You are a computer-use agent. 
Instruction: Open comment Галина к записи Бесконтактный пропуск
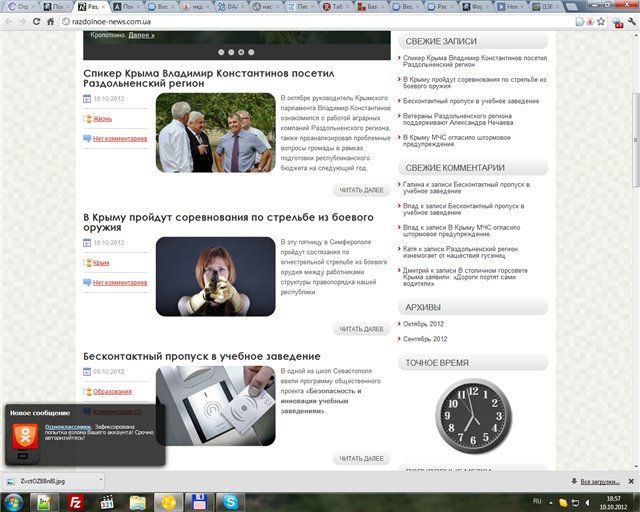pyautogui.click(x=466, y=188)
